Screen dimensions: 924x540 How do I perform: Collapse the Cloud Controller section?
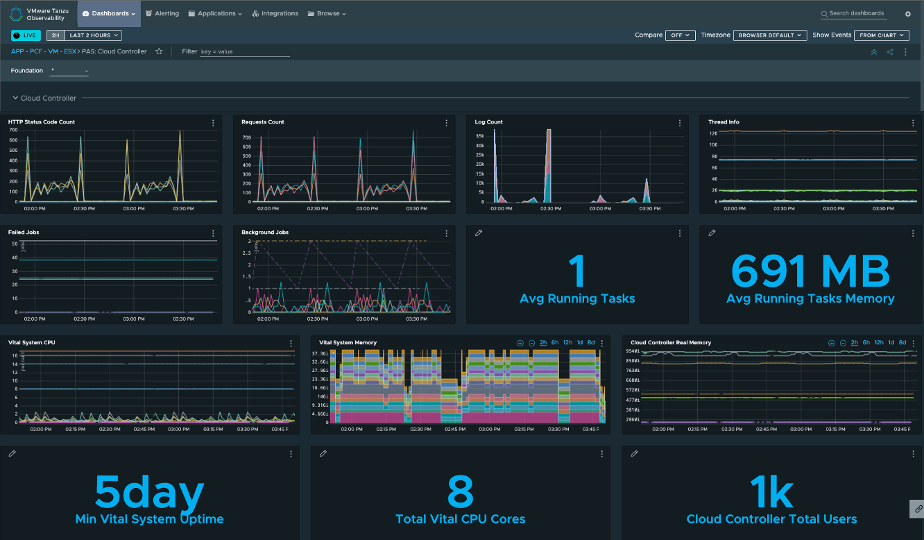click(x=16, y=98)
